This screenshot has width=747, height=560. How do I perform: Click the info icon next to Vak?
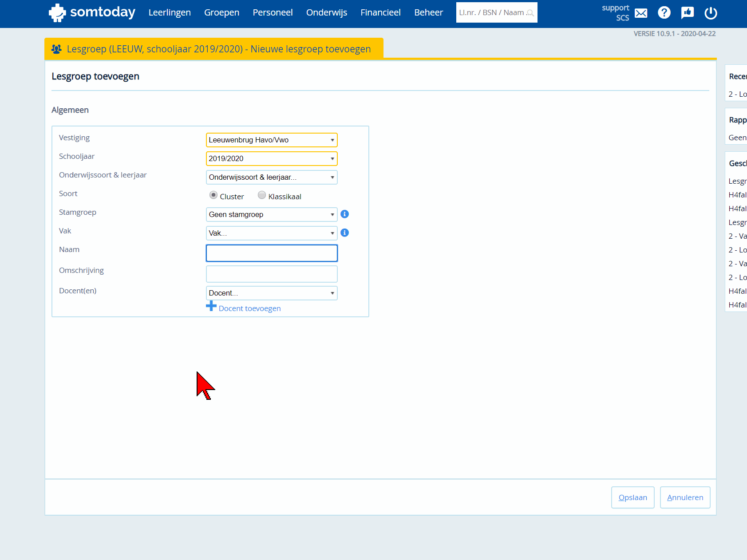click(x=344, y=233)
